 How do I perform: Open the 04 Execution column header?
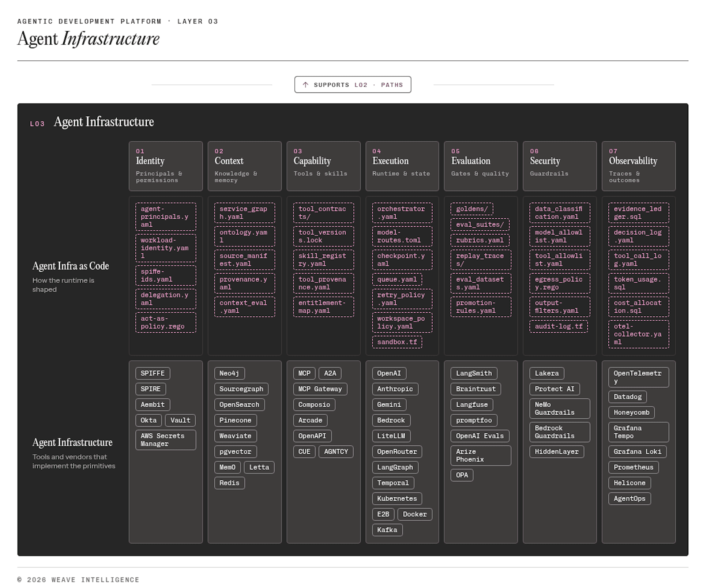(402, 166)
